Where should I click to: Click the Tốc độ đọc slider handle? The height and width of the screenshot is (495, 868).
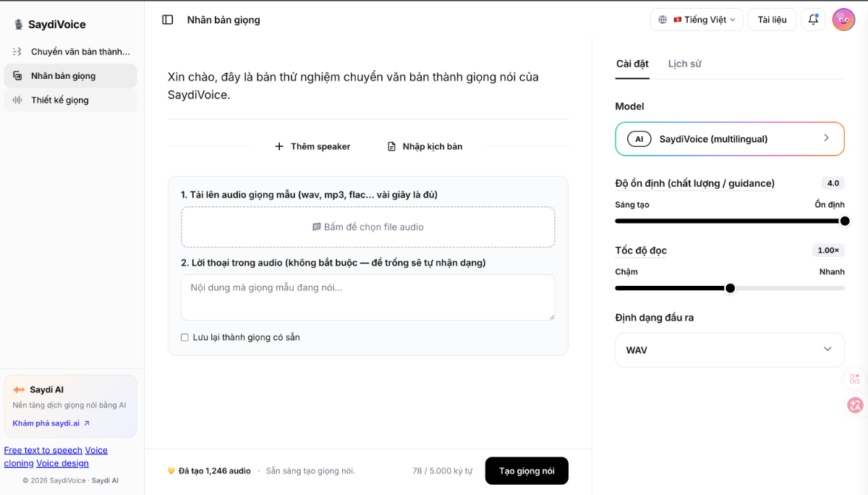tap(730, 288)
